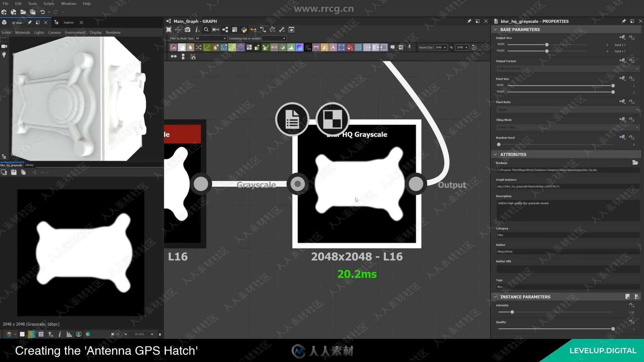Image resolution: width=644 pixels, height=362 pixels.
Task: Click the Blur HQ Grayscale Output connector
Action: tap(416, 184)
